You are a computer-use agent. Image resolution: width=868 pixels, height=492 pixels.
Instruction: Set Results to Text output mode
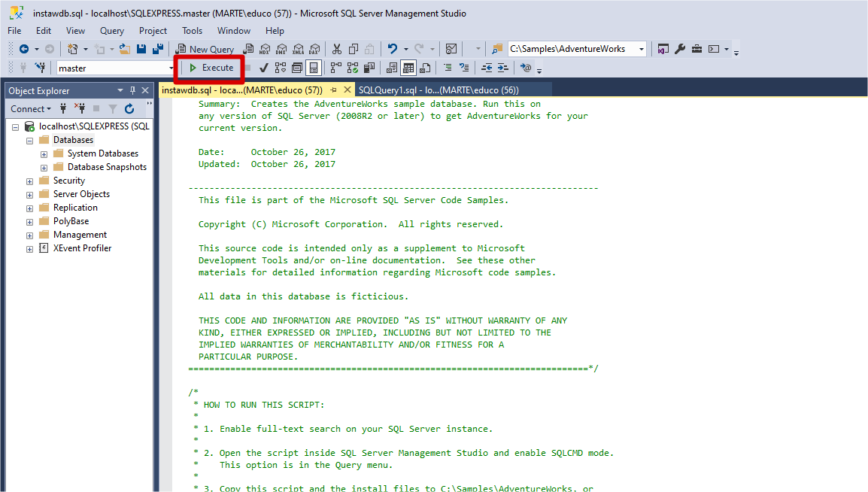[x=392, y=68]
